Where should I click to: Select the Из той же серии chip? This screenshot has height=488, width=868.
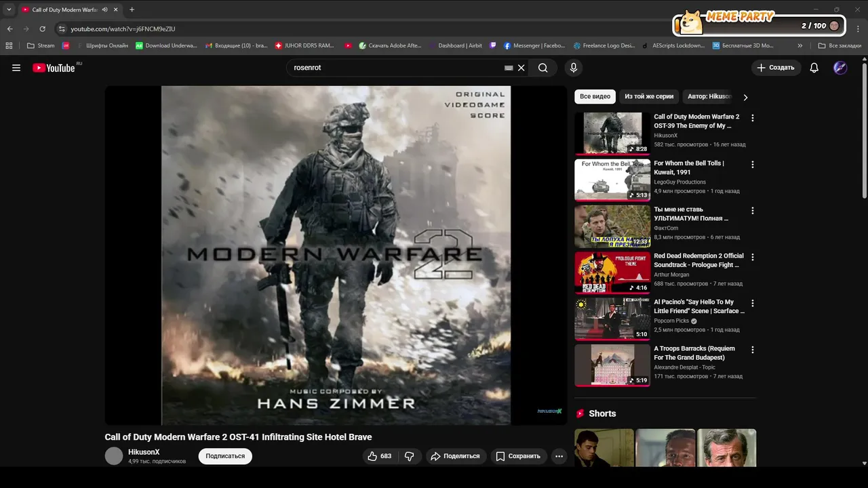(649, 96)
